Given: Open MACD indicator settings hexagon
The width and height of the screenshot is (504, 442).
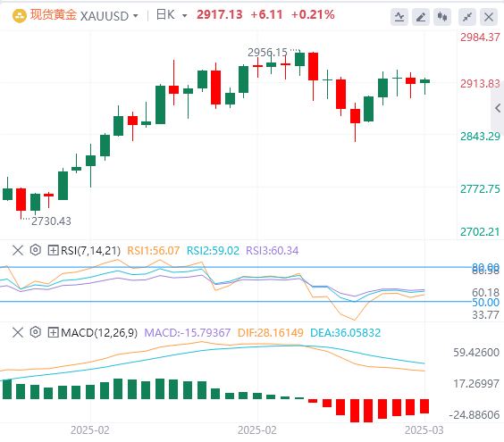Looking at the screenshot, I should pos(36,332).
